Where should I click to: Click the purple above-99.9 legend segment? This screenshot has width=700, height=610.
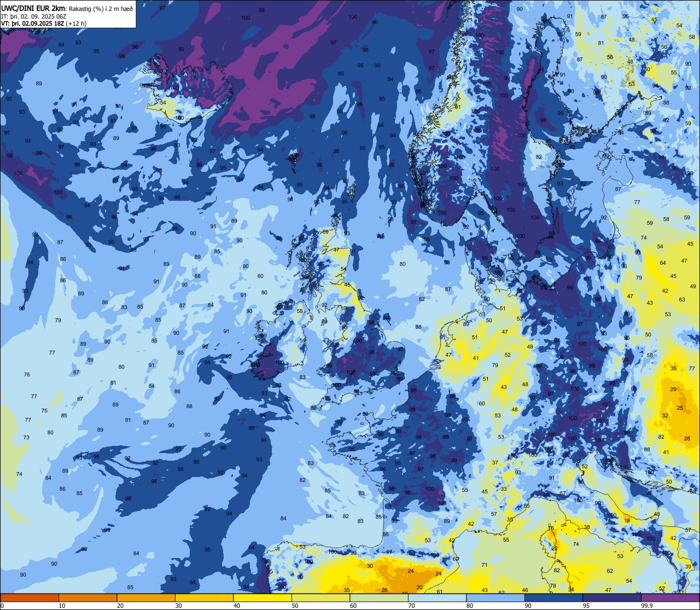(x=670, y=598)
